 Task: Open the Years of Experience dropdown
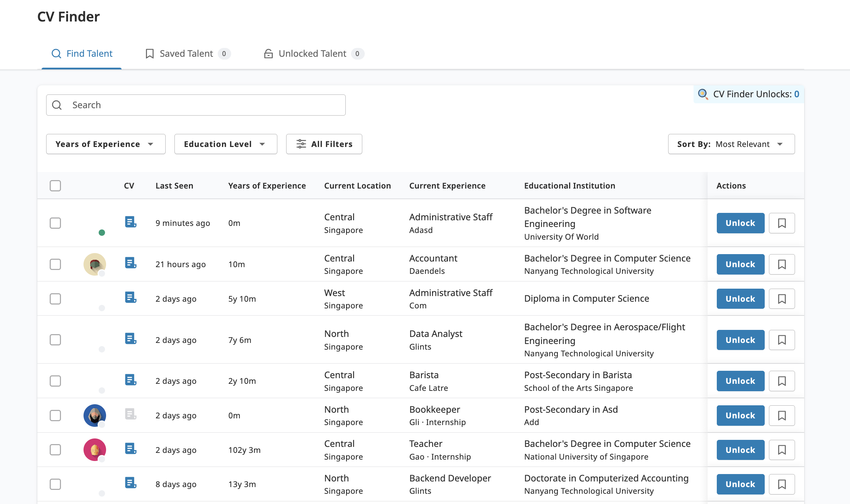[x=105, y=144]
